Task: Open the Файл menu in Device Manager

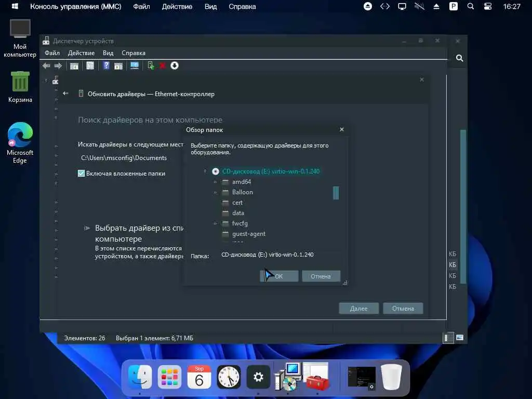Action: tap(52, 53)
